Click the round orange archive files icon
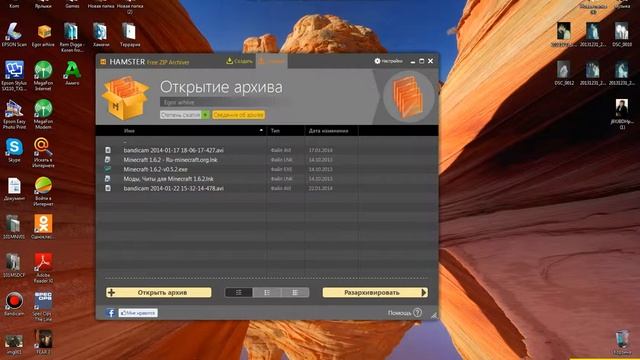Screen dimensions: 640x360 [408, 97]
